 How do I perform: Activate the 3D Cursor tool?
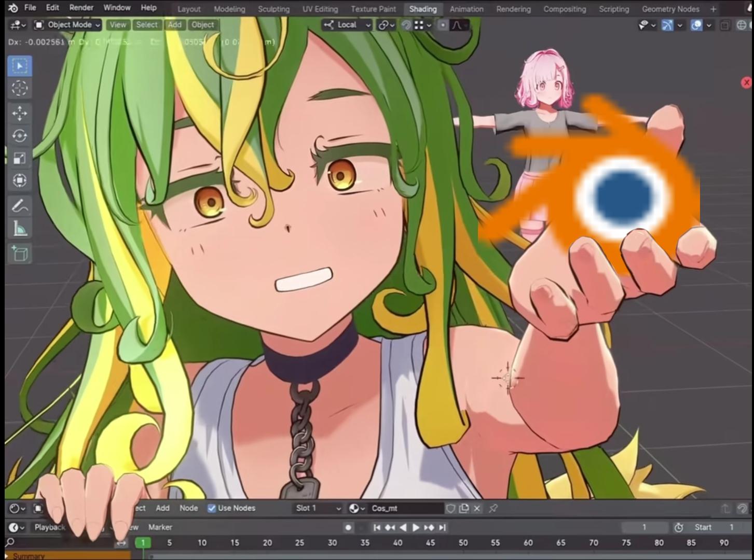[20, 88]
